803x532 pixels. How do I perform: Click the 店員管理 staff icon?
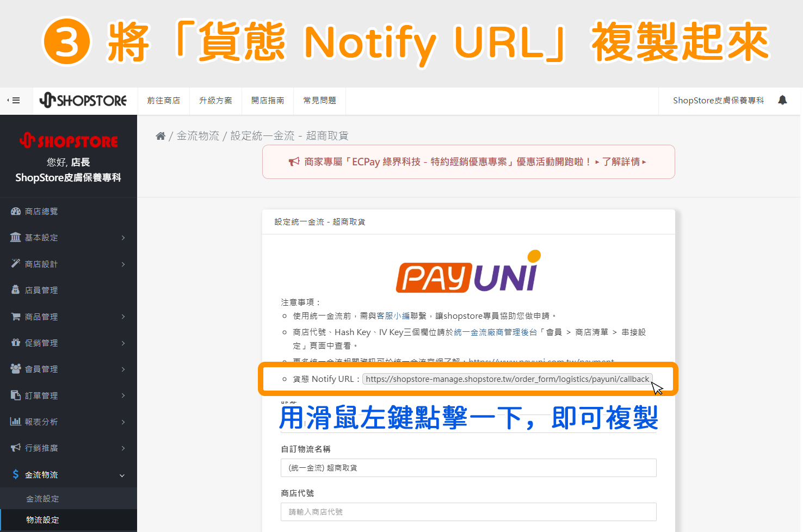(x=16, y=290)
